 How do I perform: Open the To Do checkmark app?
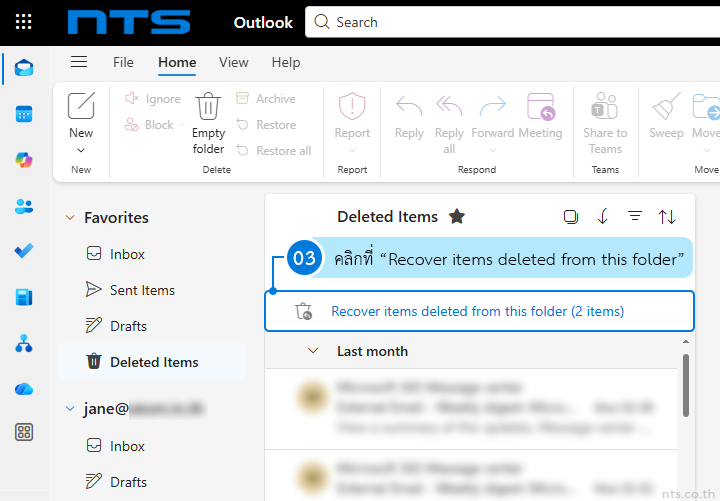click(24, 251)
